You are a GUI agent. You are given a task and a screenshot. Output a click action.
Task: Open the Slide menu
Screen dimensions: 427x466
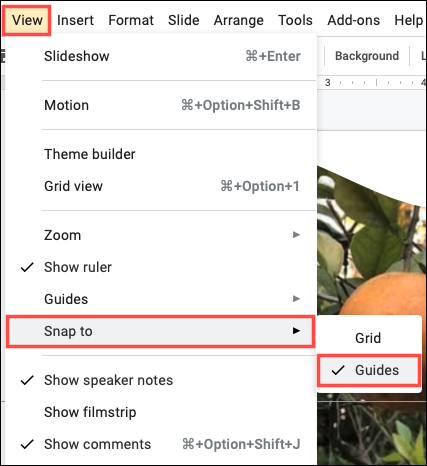184,20
